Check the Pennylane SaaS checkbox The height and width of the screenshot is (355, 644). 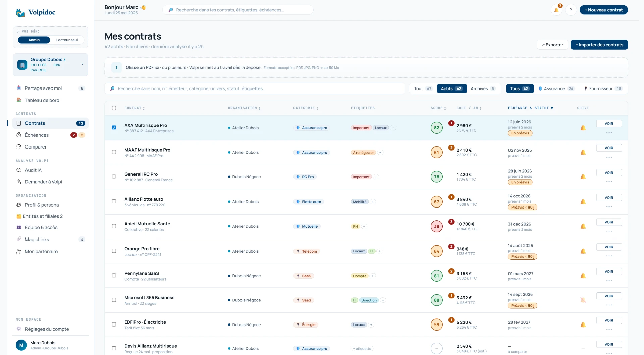tap(114, 276)
